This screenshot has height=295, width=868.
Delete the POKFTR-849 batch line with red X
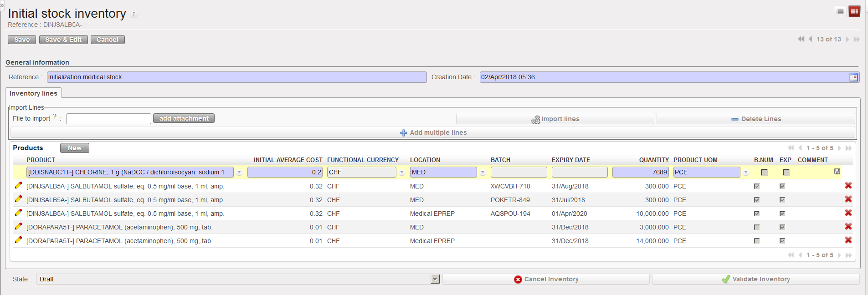pos(848,199)
